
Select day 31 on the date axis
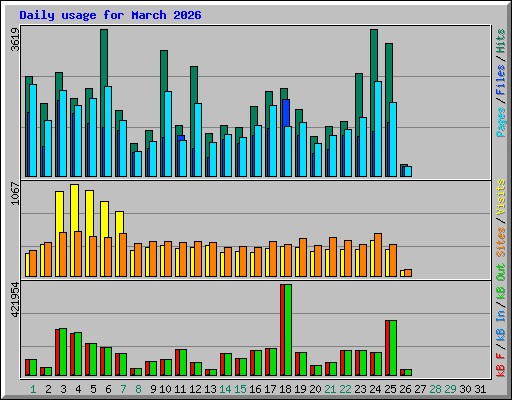(x=480, y=389)
